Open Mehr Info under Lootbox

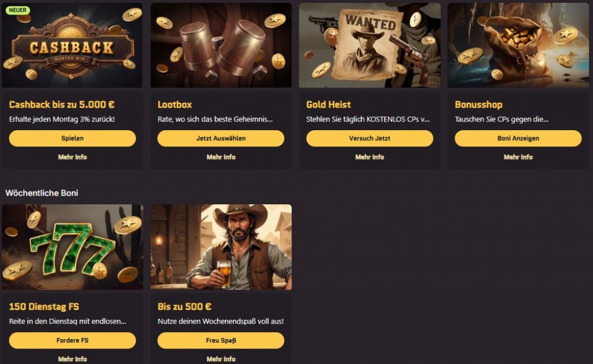click(221, 157)
